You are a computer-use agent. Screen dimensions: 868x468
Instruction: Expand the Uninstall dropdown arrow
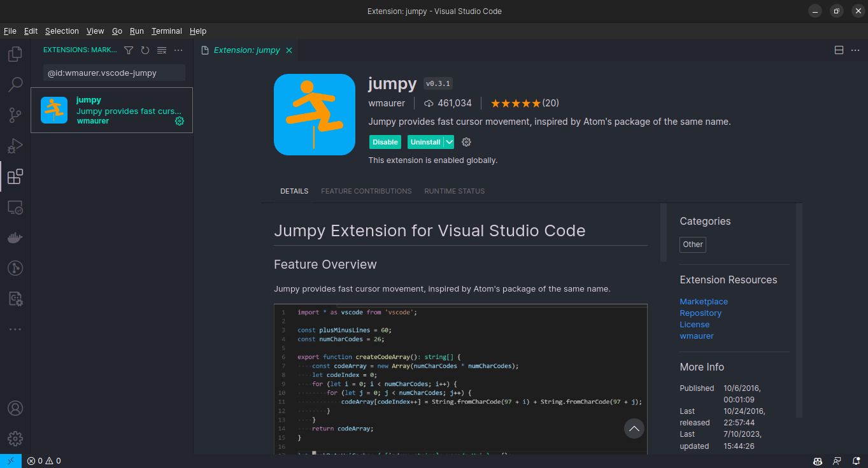click(449, 141)
